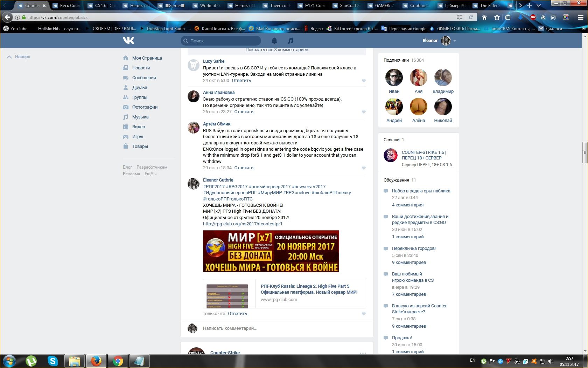588x368 pixels.
Task: Switch to the CS 1.6 browser tab
Action: click(101, 5)
